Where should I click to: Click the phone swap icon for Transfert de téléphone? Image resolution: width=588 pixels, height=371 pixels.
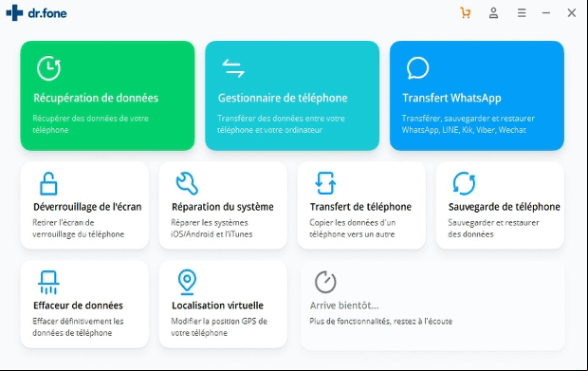325,183
